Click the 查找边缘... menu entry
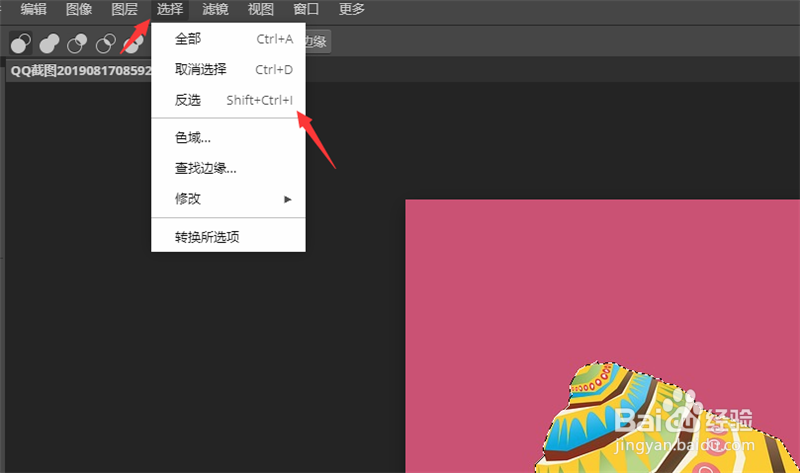Image resolution: width=800 pixels, height=473 pixels. click(x=229, y=168)
